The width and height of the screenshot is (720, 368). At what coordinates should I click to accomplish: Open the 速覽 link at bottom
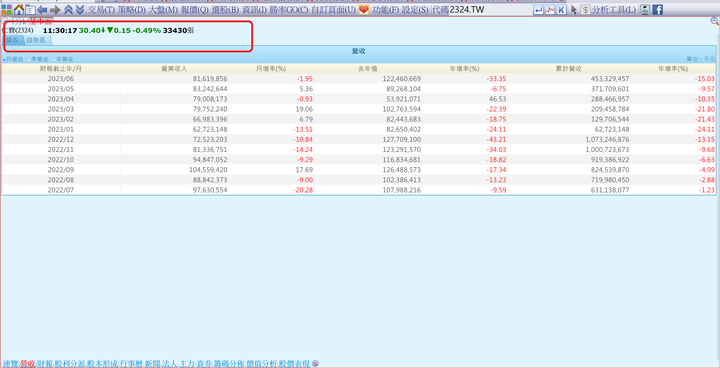coord(10,363)
